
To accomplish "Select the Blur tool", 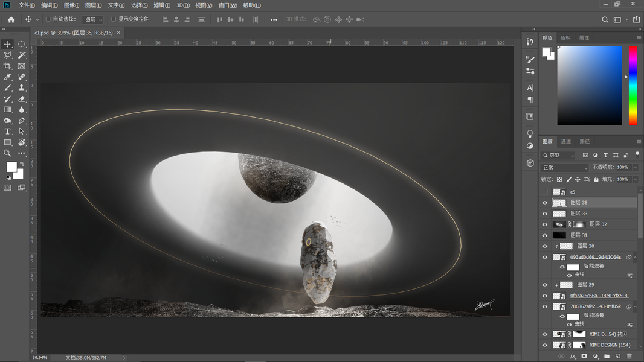I will (x=22, y=109).
